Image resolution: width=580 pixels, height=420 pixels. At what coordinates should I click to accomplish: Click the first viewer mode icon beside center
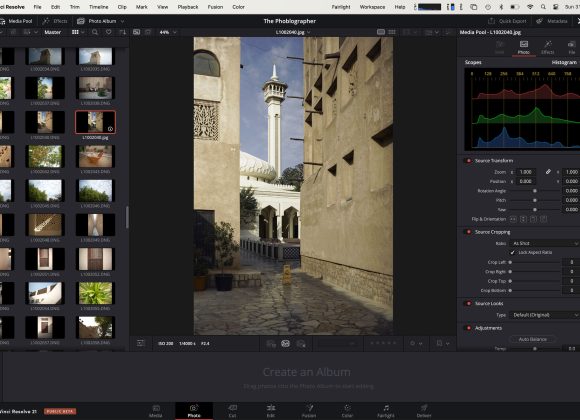[x=271, y=344]
